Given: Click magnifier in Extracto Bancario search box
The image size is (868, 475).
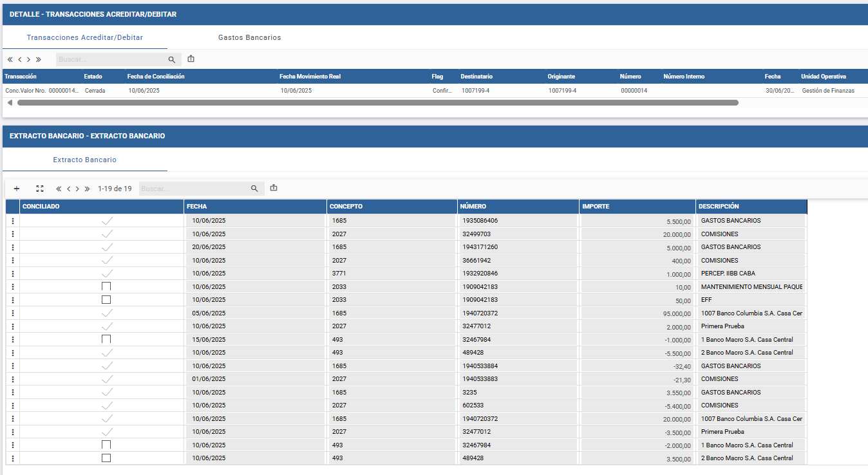Looking at the screenshot, I should (x=254, y=189).
